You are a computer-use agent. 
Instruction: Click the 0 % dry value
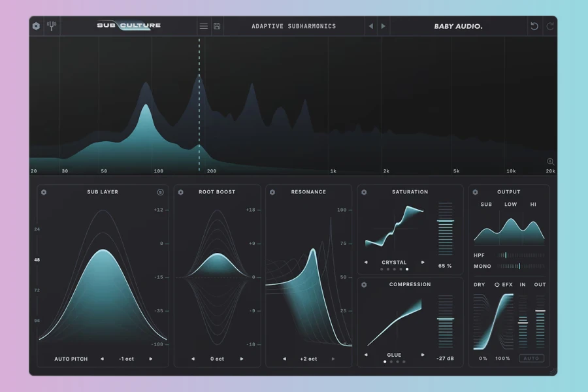point(483,359)
